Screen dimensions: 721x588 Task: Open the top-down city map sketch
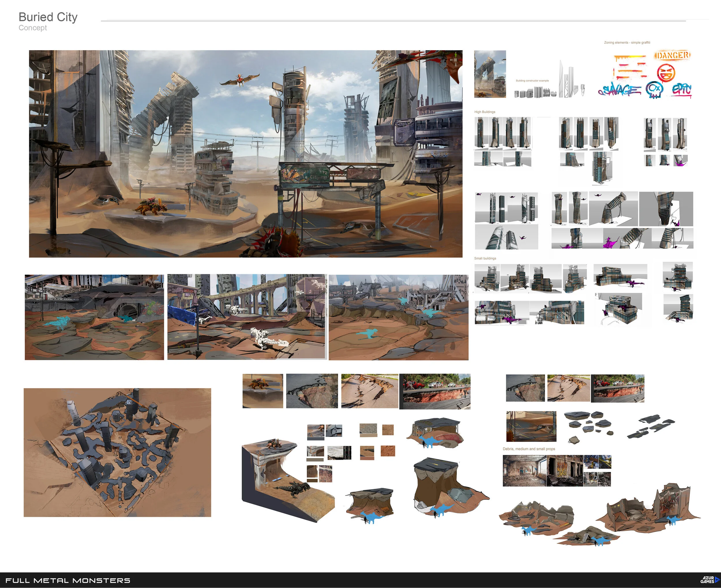click(117, 452)
